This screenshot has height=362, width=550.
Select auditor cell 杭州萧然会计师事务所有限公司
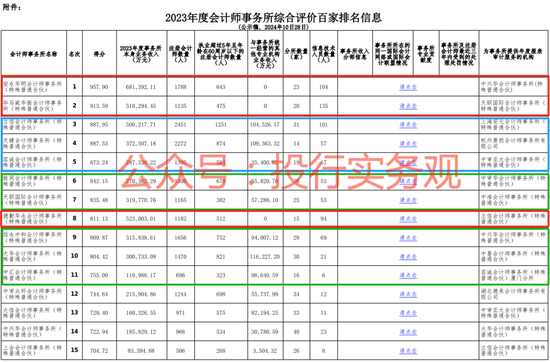pos(513,143)
